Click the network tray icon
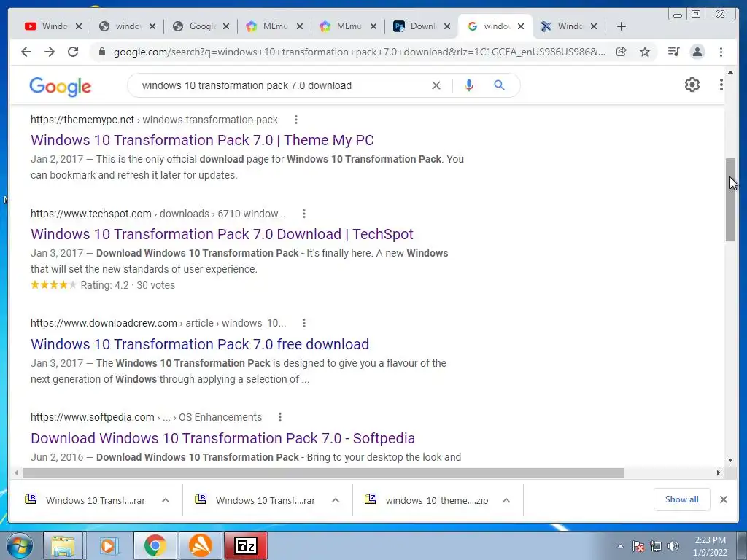Screen dimensions: 747x560 (656, 546)
